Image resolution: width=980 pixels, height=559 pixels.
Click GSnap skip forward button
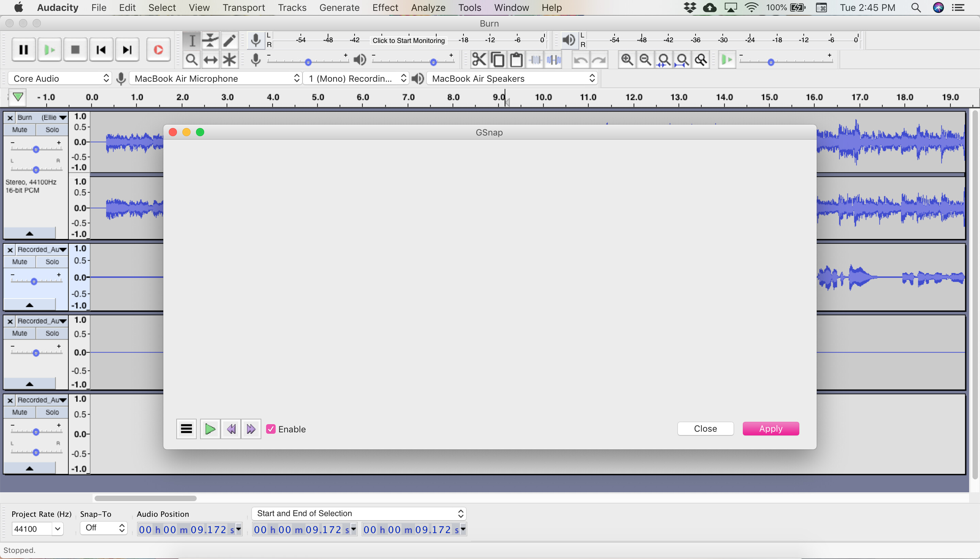[251, 429]
